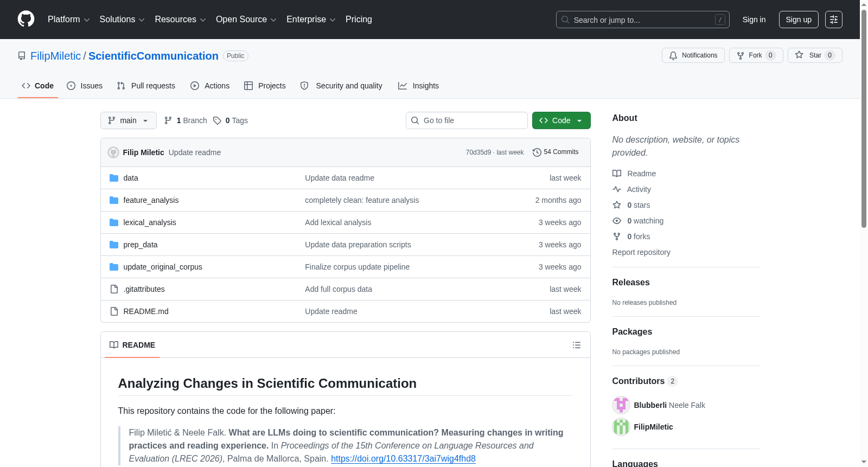The height and width of the screenshot is (467, 868).
Task: Click the magnifier icon in the search bar
Action: pos(565,20)
